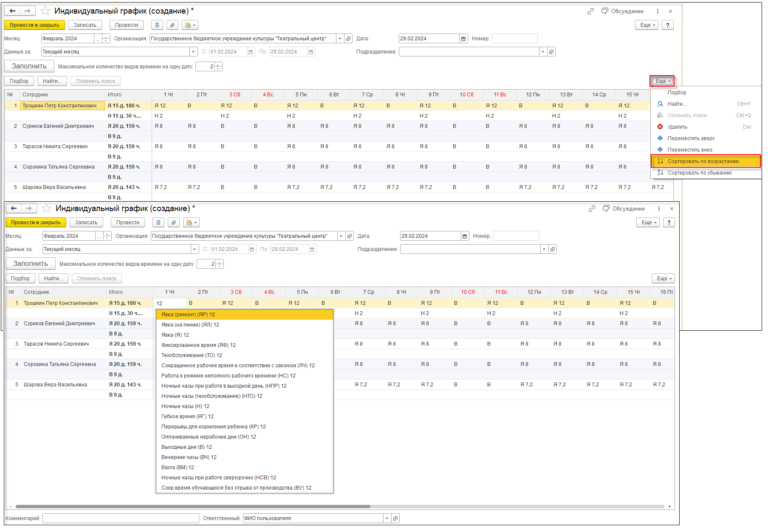Open Еще dropdown at top right of upper window

point(647,25)
